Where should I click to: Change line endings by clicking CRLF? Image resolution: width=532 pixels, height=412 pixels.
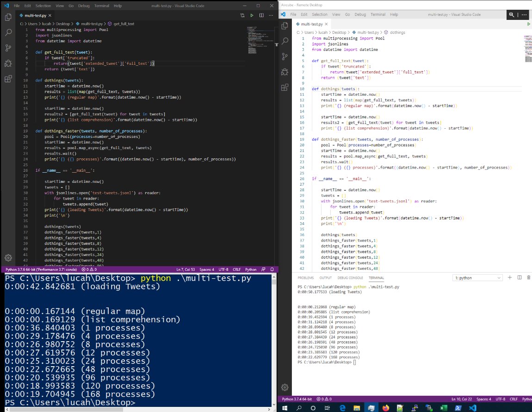tap(237, 269)
